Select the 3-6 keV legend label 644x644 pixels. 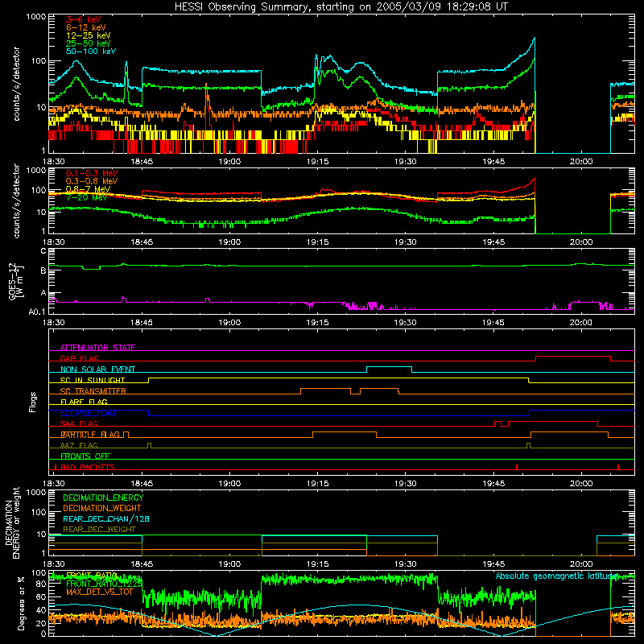point(84,19)
